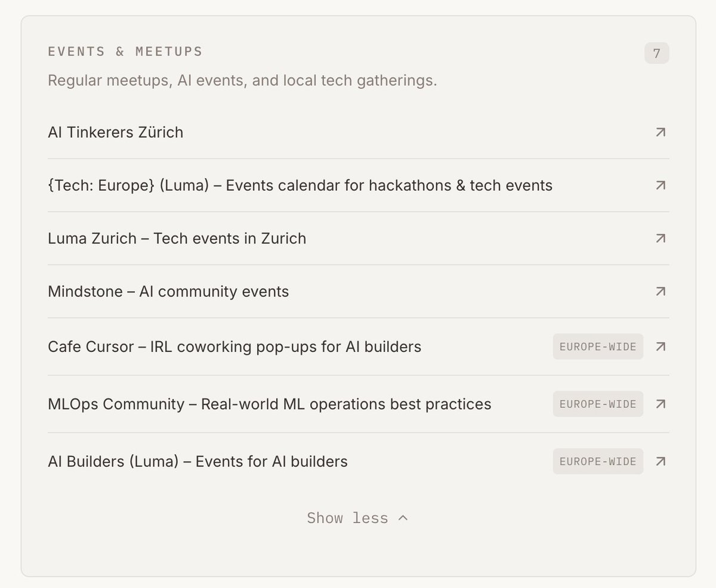The height and width of the screenshot is (588, 716).
Task: Open arrow icon beside Luma Zurich row
Action: coord(660,239)
